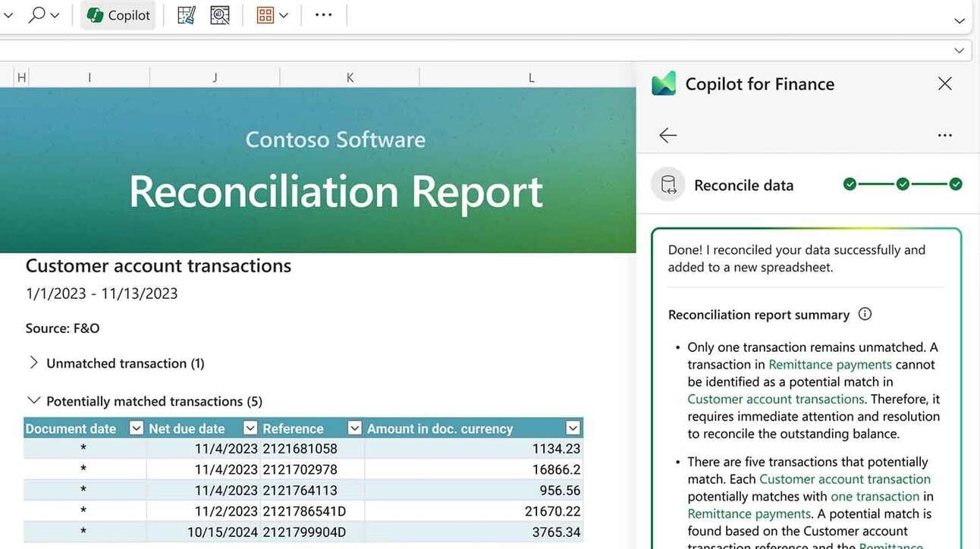This screenshot has width=980, height=549.
Task: Select reference cell 2121702978
Action: point(313,469)
